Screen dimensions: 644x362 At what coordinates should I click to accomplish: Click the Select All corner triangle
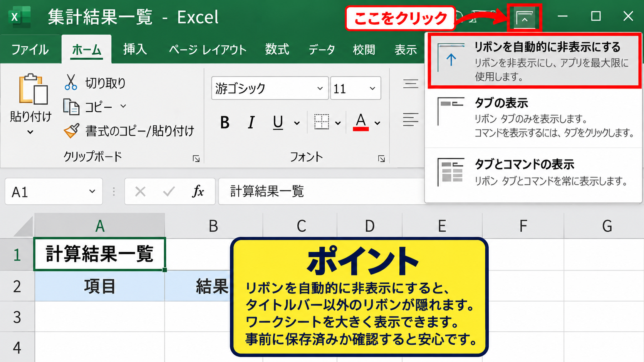23,227
